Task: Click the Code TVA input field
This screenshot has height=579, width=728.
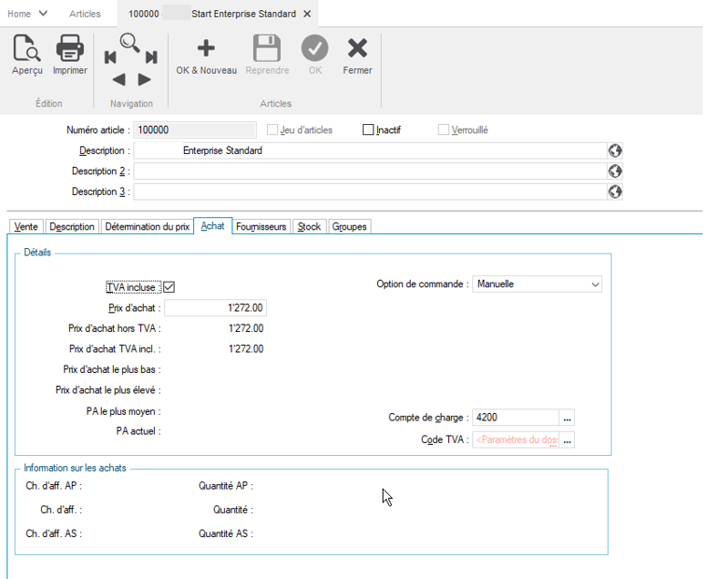Action: [x=516, y=439]
